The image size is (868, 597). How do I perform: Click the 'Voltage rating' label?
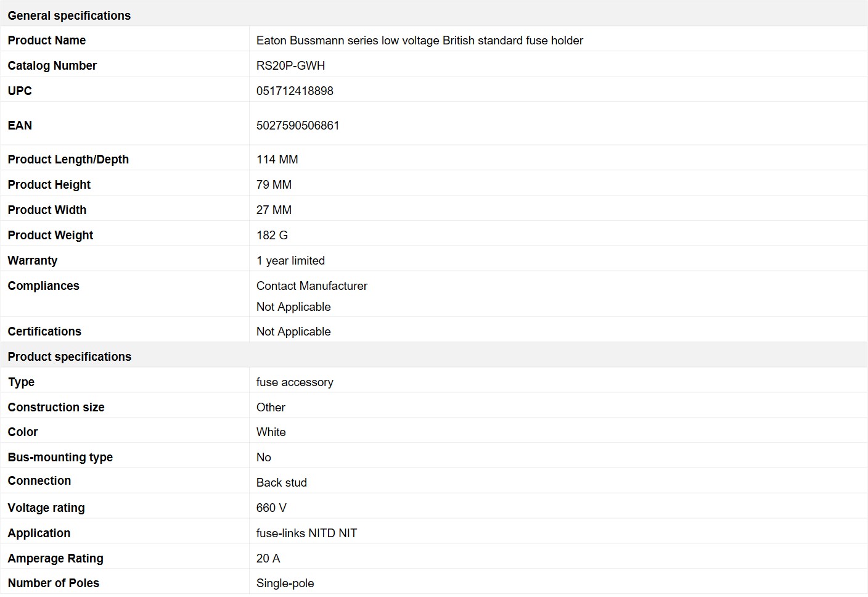(x=46, y=508)
